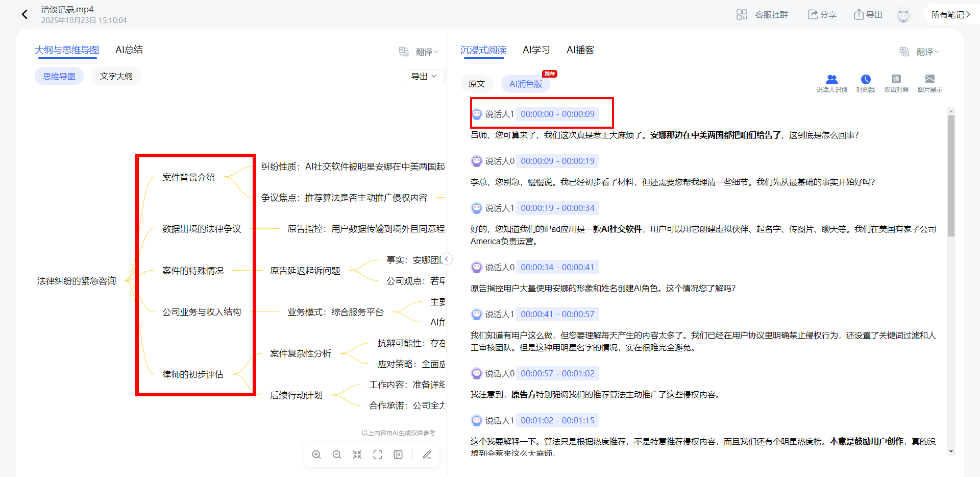Click the pencil edit icon for mind map
Image resolution: width=980 pixels, height=477 pixels.
[427, 455]
